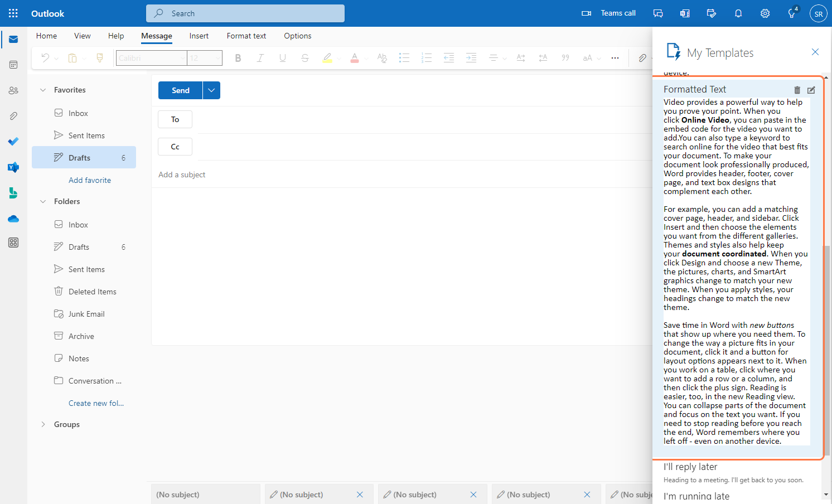Open the font name combo box
This screenshot has height=504, width=832.
152,58
